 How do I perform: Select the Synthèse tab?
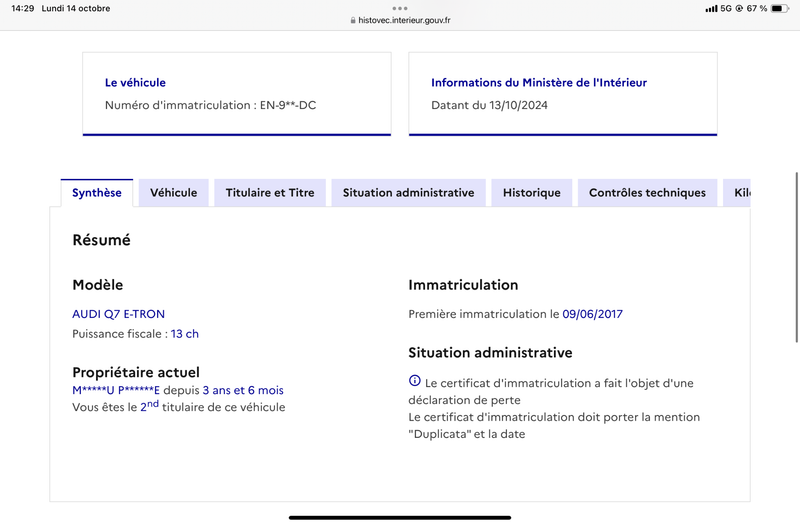97,193
